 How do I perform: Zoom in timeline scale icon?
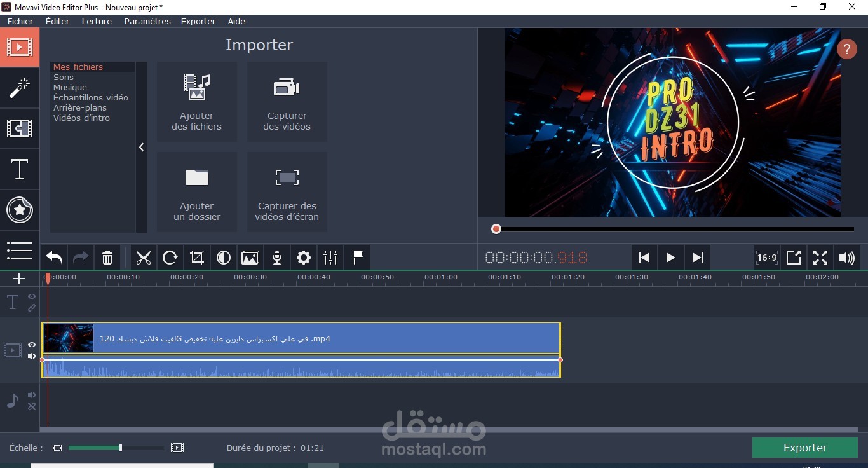pyautogui.click(x=177, y=448)
